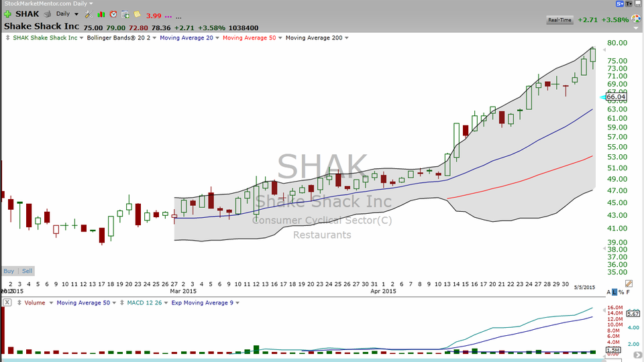This screenshot has width=644, height=362.
Task: Click the Real-Time button
Action: [x=559, y=19]
